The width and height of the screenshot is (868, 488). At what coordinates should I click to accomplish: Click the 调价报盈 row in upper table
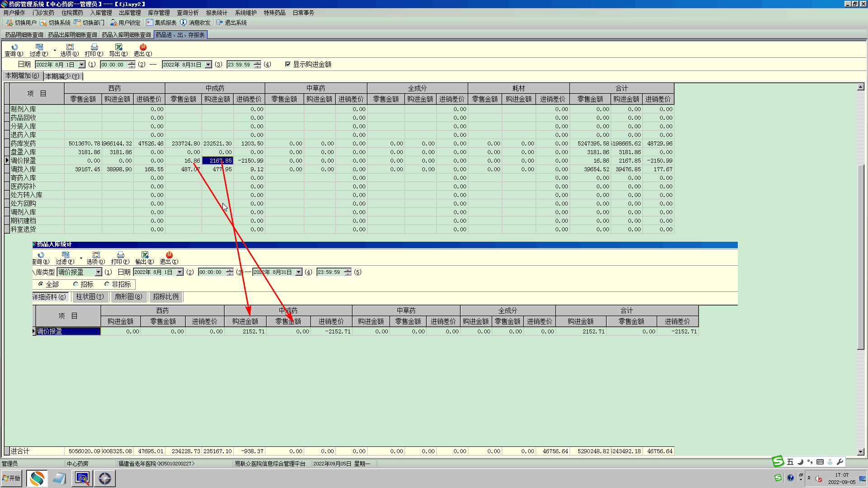point(24,160)
